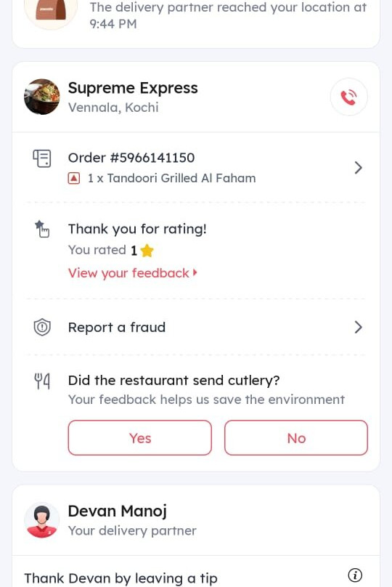Open tip info circle icon
Image resolution: width=392 pixels, height=587 pixels.
coord(354,575)
